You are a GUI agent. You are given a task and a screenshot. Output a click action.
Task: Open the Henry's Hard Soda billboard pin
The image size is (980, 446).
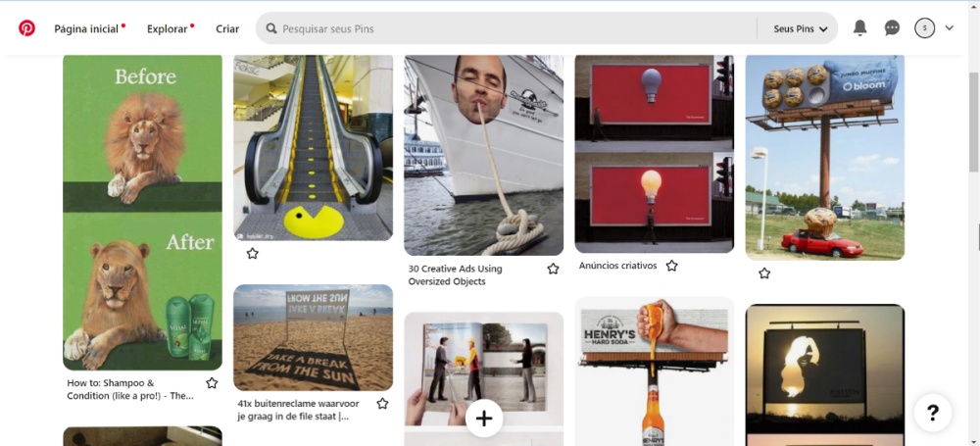click(x=654, y=372)
